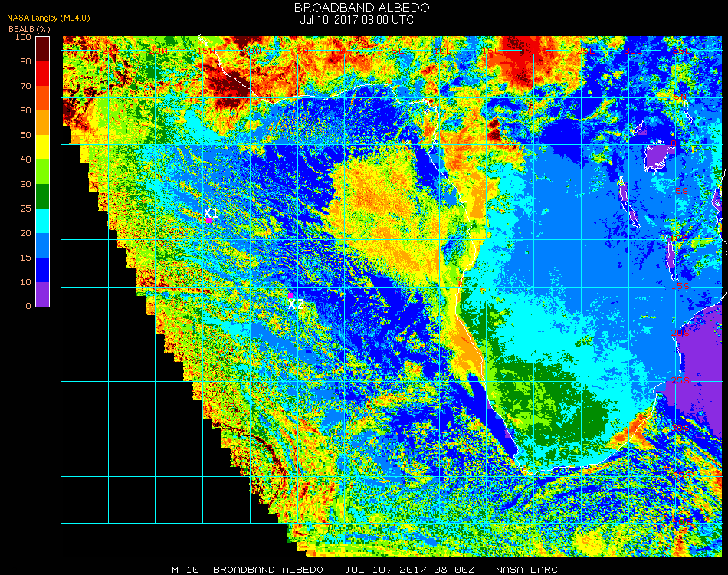Click the legend value 70
This screenshot has height=575, width=728.
[x=25, y=86]
